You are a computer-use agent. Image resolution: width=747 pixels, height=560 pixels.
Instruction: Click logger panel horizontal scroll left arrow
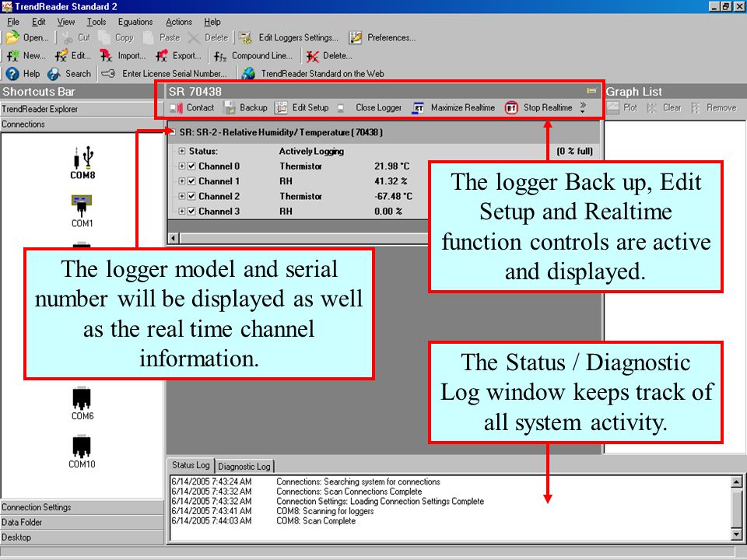[x=174, y=238]
